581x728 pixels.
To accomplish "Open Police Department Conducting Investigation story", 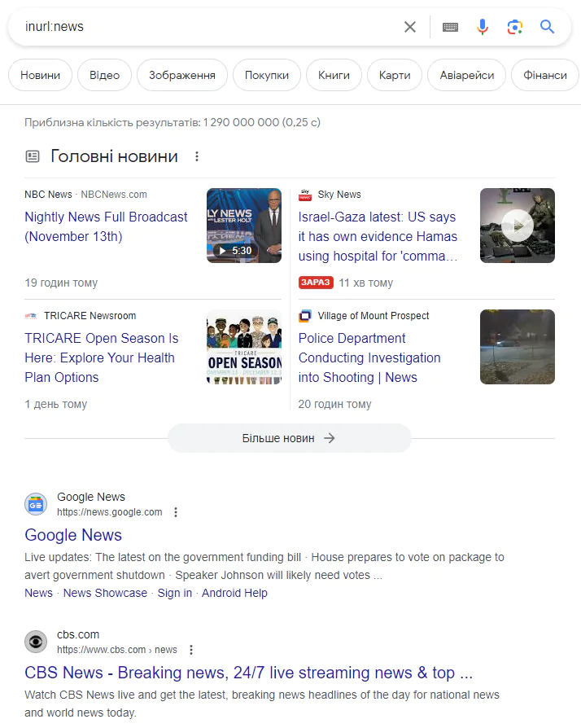I will click(x=369, y=357).
